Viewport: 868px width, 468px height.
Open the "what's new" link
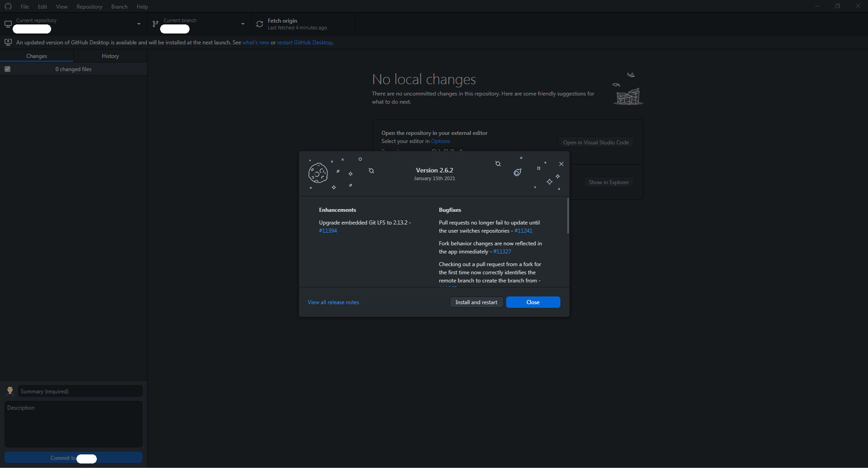click(256, 43)
